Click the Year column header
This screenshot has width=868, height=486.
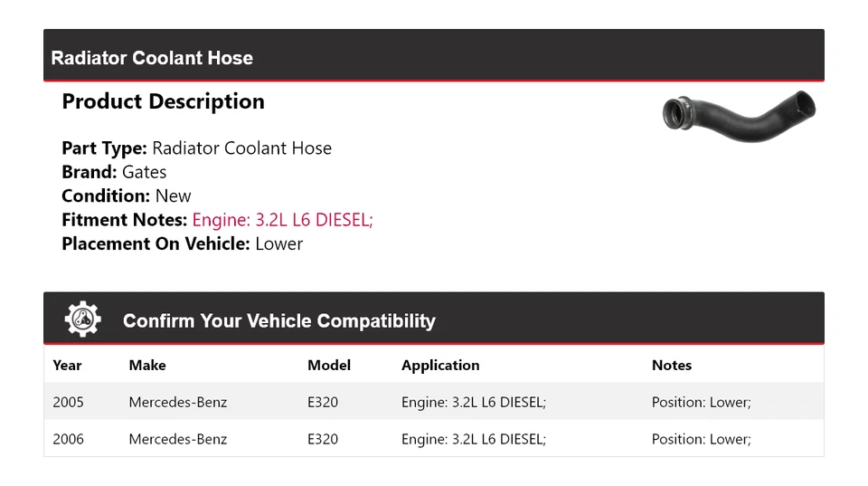tap(67, 366)
